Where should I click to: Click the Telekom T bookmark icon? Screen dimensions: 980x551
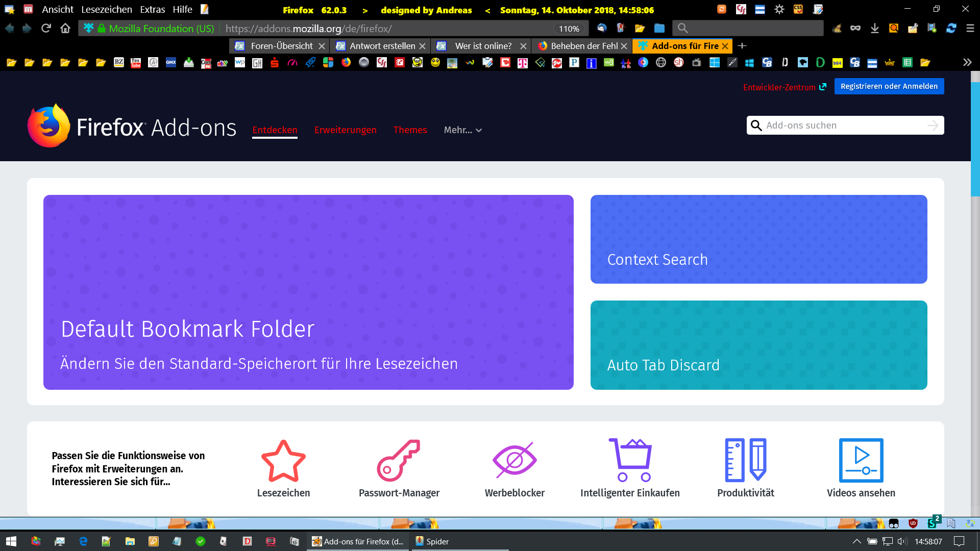(523, 63)
